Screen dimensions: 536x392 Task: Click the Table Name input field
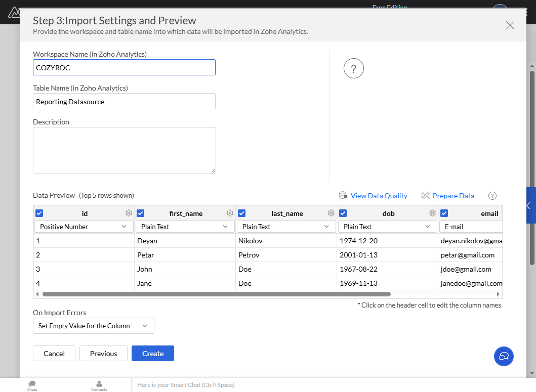(124, 101)
